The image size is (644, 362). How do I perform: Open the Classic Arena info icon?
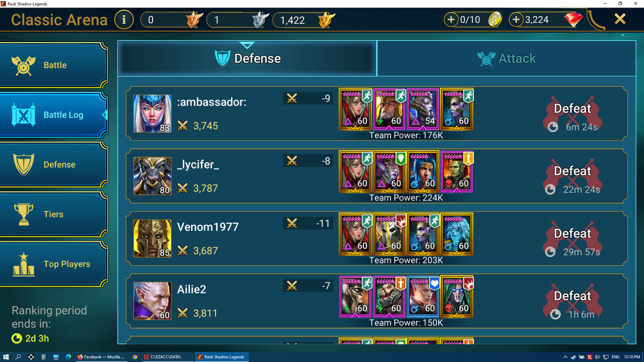[124, 20]
